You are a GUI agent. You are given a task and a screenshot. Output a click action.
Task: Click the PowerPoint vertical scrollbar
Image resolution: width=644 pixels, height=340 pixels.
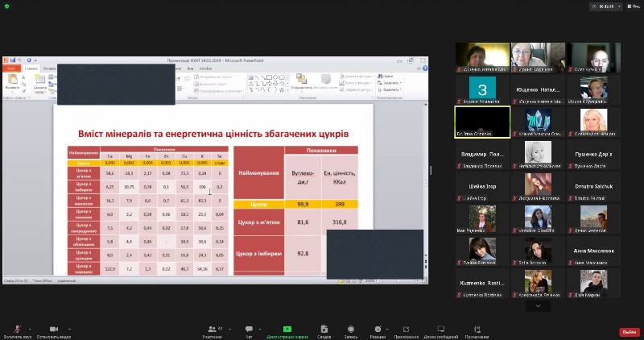point(426,181)
